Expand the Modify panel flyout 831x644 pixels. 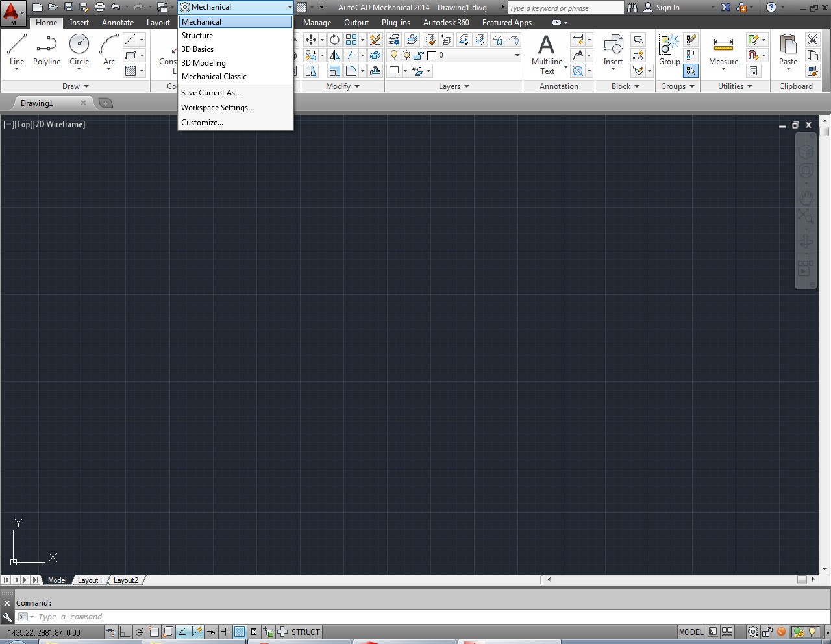342,86
